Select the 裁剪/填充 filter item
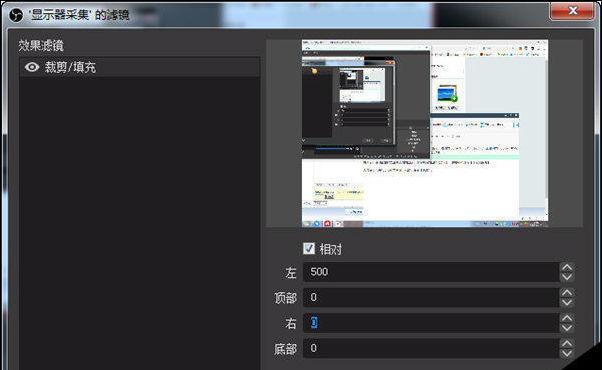The width and height of the screenshot is (602, 370). point(140,67)
